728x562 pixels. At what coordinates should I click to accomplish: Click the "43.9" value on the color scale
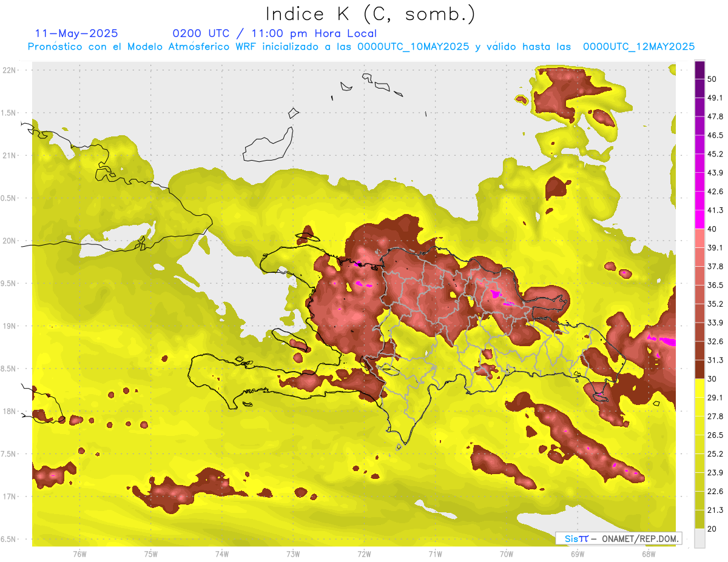coord(715,173)
